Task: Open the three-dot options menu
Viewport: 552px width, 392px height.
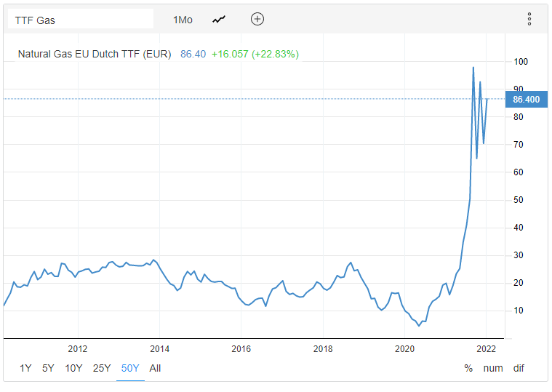Action: tap(529, 19)
